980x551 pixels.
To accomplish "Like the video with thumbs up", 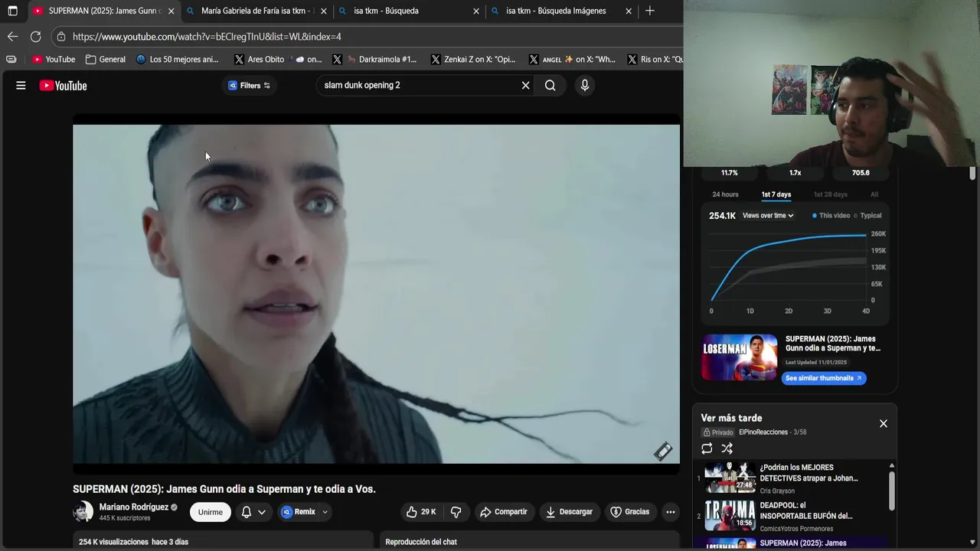I will 420,512.
